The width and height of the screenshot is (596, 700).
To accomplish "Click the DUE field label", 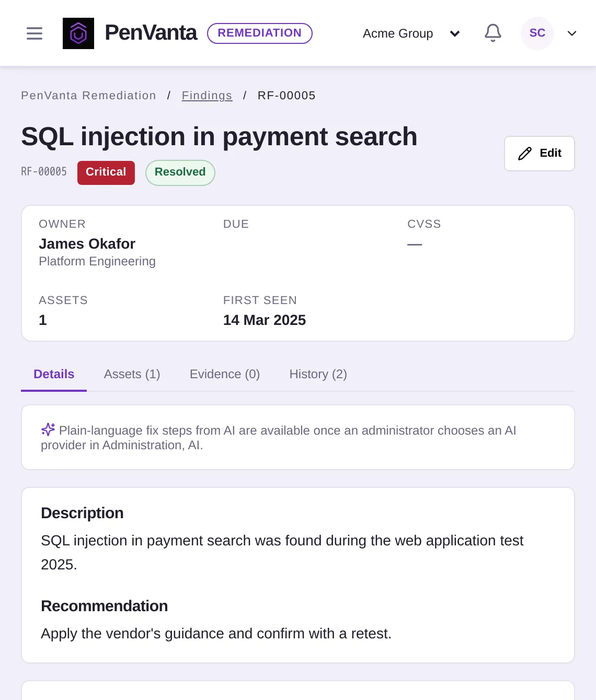I will (x=236, y=224).
